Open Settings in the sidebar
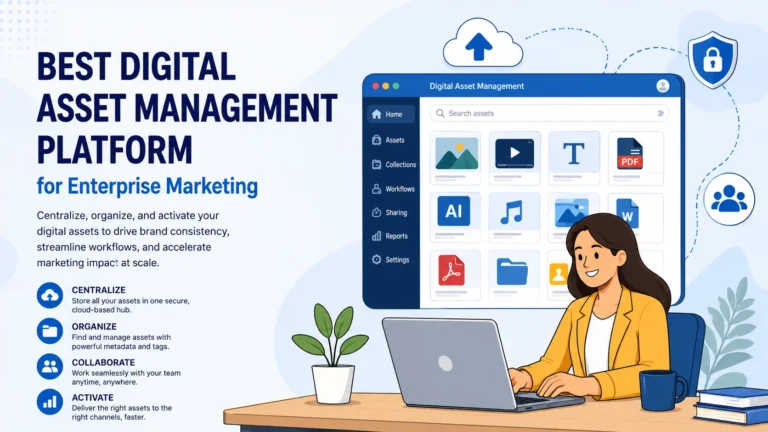768x432 pixels. (x=390, y=260)
